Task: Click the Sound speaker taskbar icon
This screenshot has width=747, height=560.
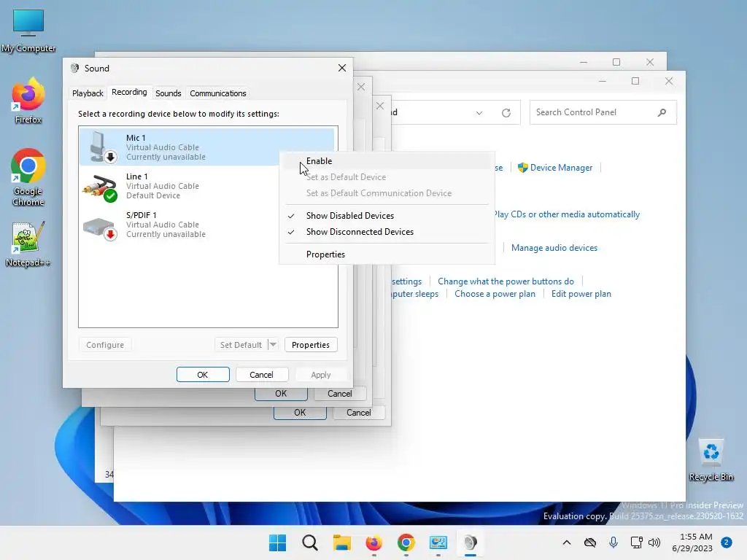Action: click(x=471, y=542)
